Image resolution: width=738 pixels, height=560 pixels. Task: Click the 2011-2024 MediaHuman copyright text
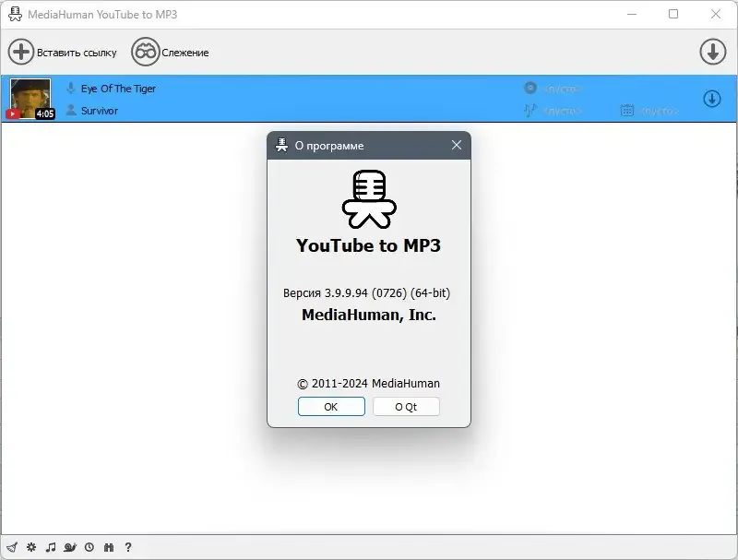coord(368,384)
